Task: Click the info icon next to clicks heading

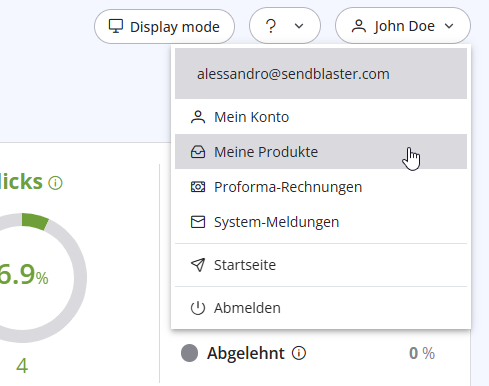Action: pyautogui.click(x=55, y=183)
